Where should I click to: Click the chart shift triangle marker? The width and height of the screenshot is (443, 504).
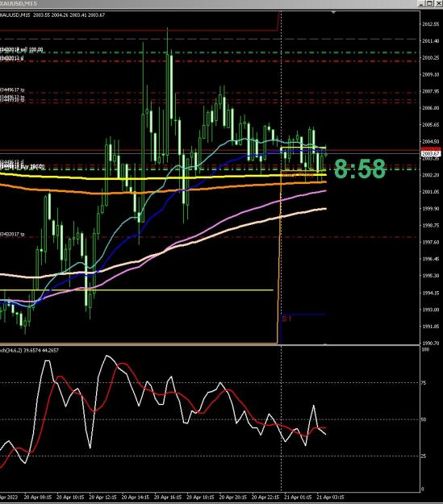coord(333,12)
